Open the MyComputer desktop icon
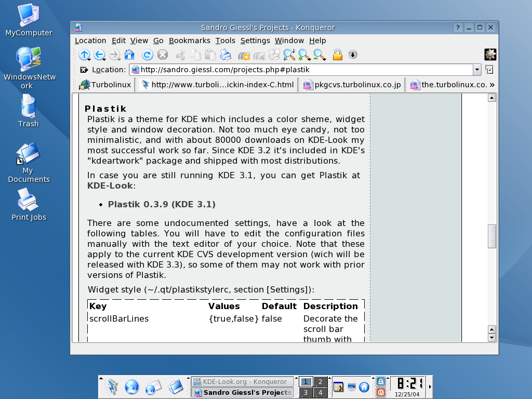Viewport: 532px width, 399px height. [29, 20]
